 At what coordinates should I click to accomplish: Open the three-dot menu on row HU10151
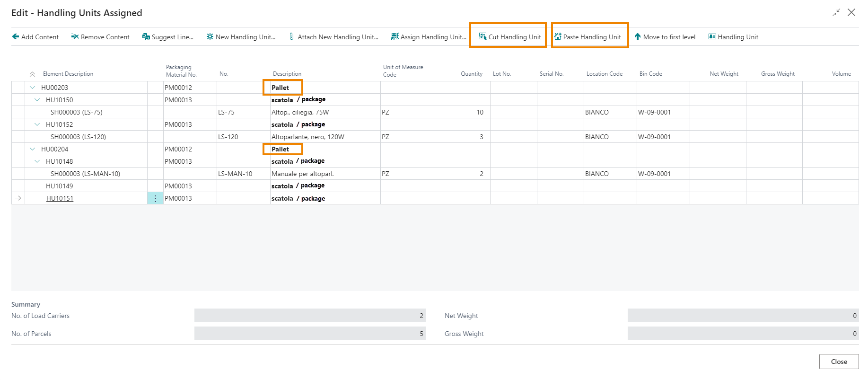click(155, 198)
